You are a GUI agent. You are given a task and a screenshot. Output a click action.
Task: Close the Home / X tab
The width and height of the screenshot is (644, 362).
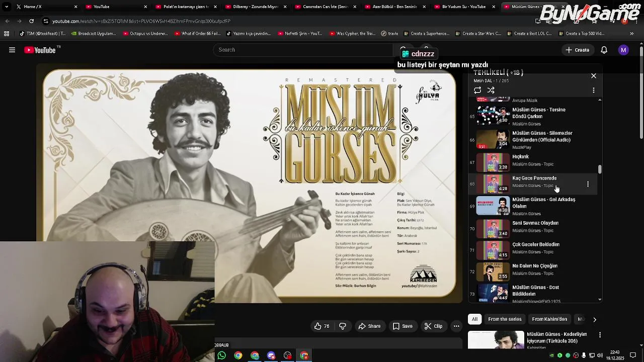coord(76,7)
